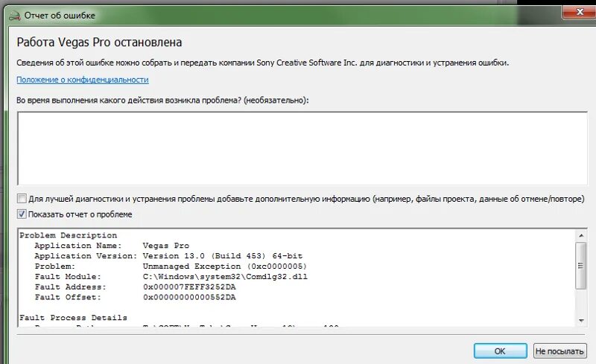Click the fault offset 0x00000000000552DA
Screen dimensions: 596x364
[189, 297]
